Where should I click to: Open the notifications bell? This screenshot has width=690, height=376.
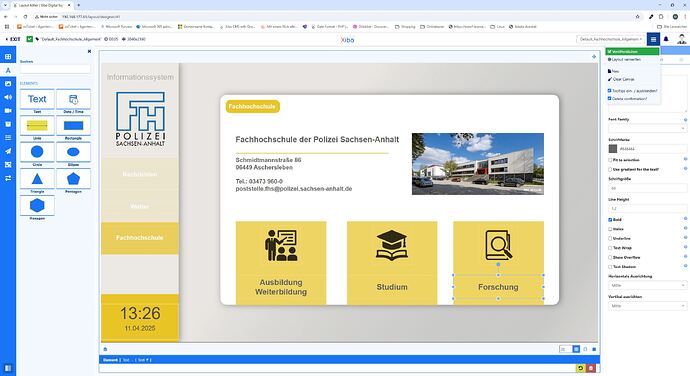point(666,39)
